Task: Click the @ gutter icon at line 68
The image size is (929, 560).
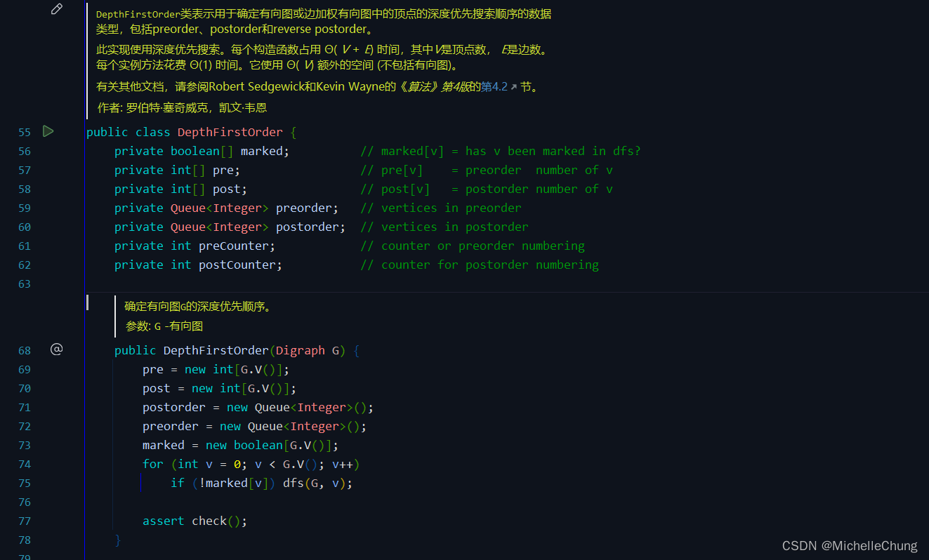Action: pyautogui.click(x=57, y=349)
